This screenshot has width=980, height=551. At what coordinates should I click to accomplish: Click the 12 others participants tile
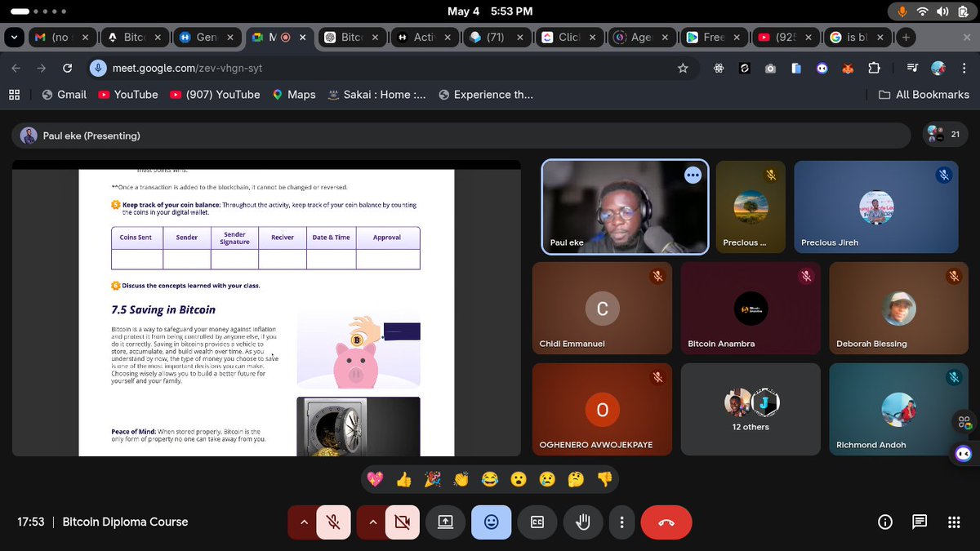(751, 410)
